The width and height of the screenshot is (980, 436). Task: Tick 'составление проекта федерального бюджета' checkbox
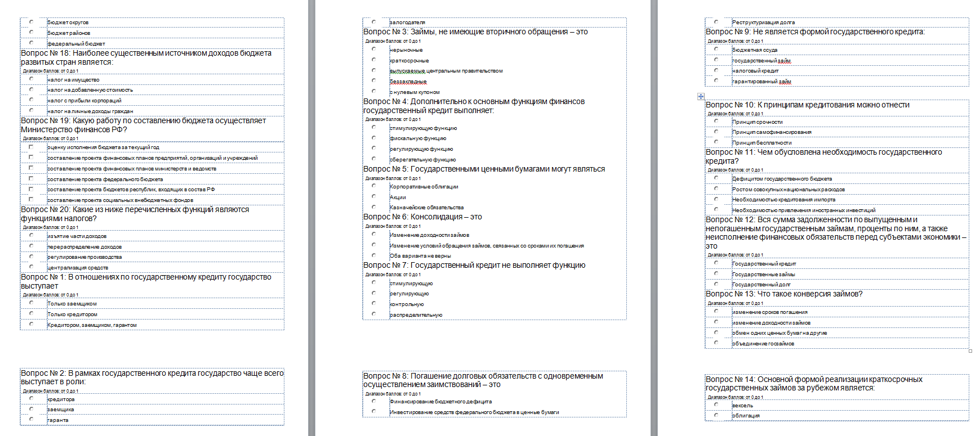(x=32, y=178)
